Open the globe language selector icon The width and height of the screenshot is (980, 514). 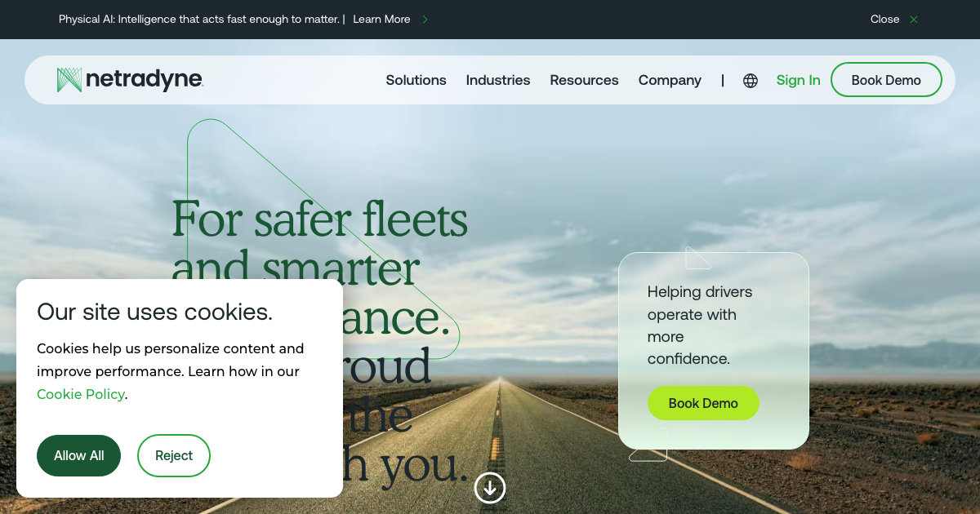click(751, 81)
